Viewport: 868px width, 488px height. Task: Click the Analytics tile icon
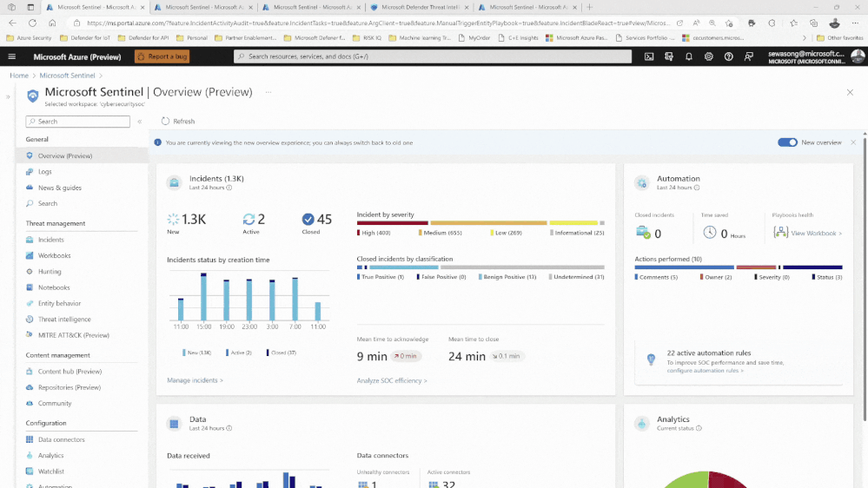641,424
